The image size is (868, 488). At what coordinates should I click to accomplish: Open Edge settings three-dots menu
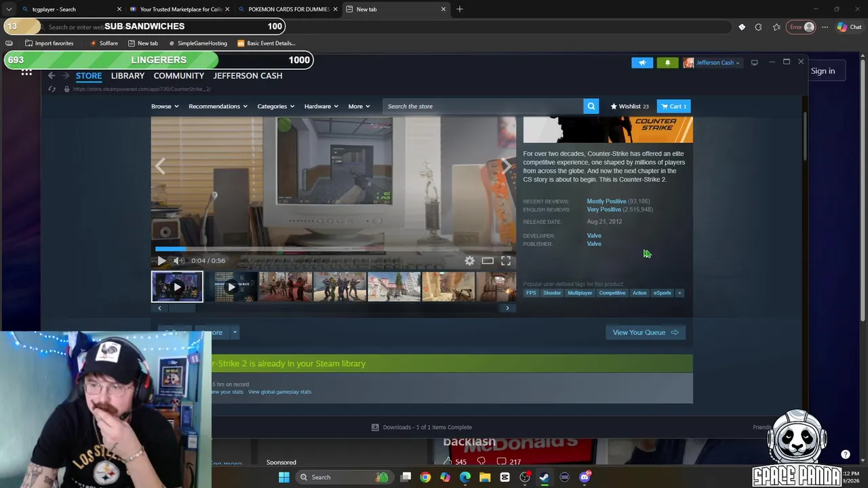(825, 27)
